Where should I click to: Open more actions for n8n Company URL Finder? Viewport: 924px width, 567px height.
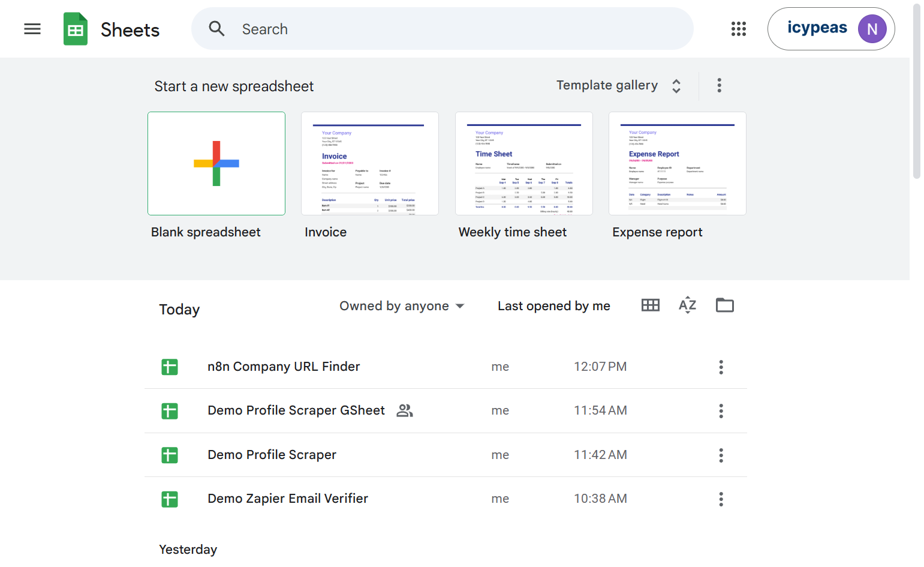pyautogui.click(x=721, y=367)
